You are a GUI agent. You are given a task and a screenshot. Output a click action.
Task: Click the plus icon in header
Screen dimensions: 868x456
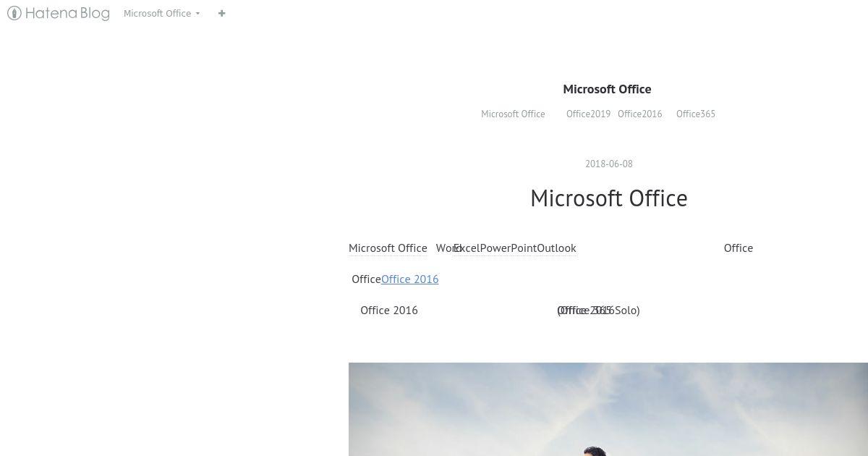coord(221,13)
